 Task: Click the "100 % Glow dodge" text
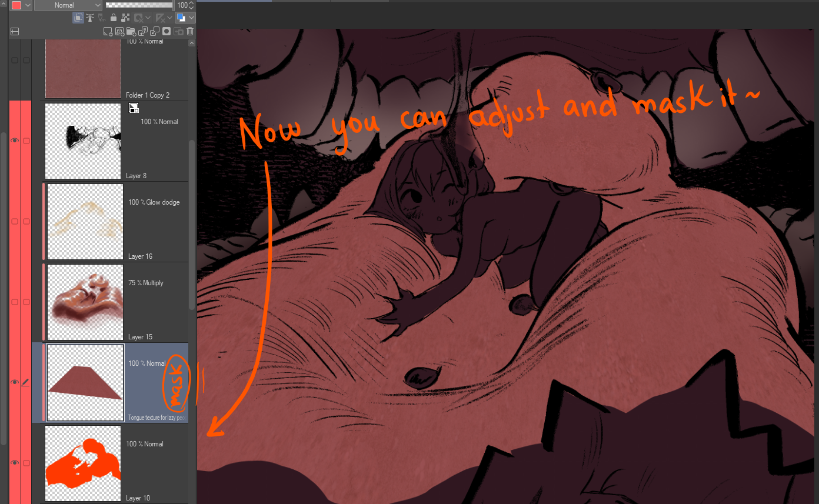pyautogui.click(x=154, y=202)
